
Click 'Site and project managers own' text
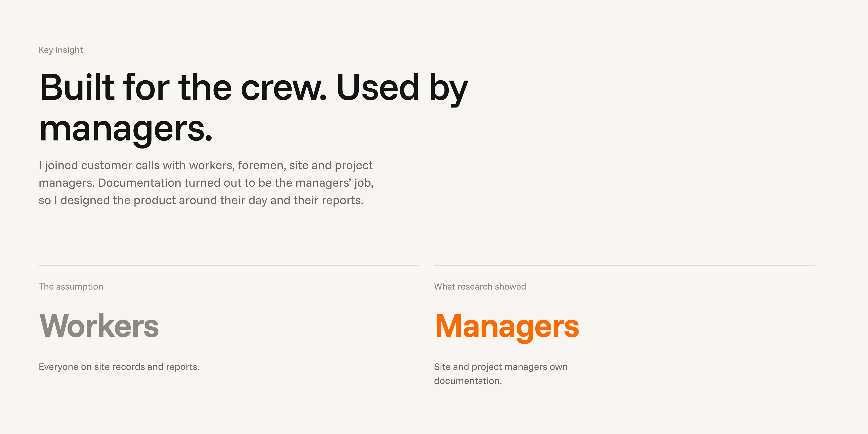point(501,367)
